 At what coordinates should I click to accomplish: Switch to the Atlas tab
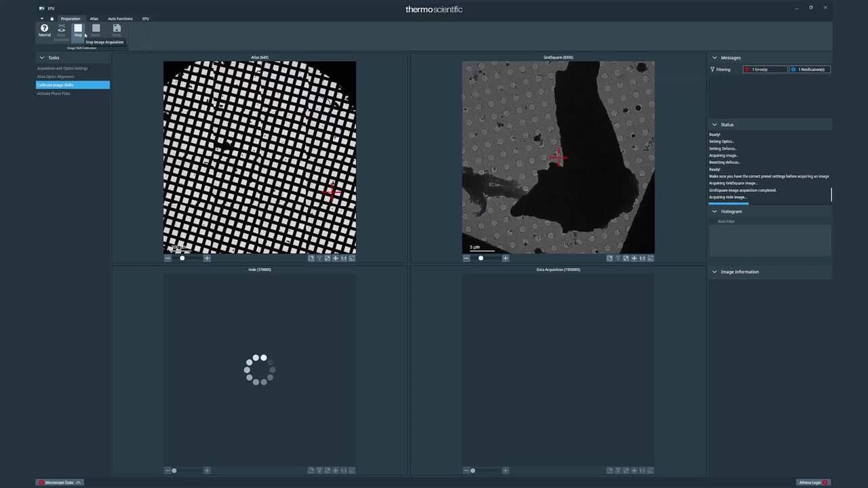(x=94, y=18)
